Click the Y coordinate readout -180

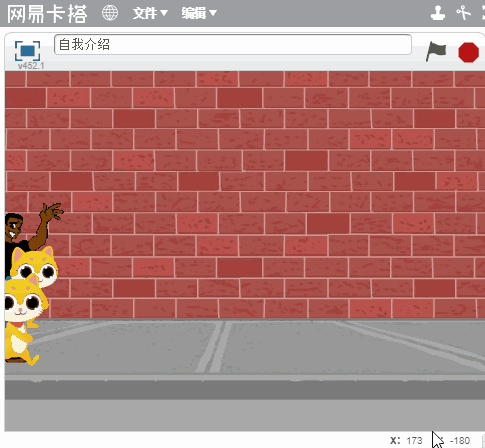460,441
